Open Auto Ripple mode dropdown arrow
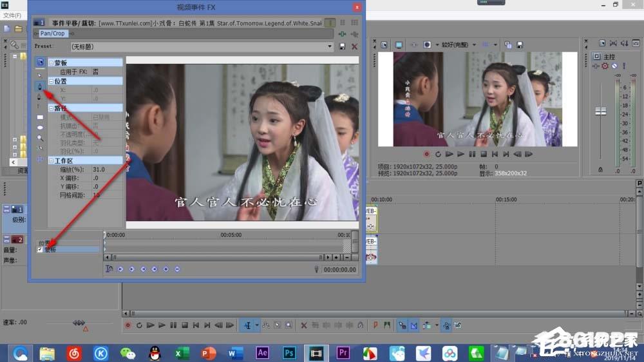Image resolution: width=644 pixels, height=362 pixels. (437, 325)
